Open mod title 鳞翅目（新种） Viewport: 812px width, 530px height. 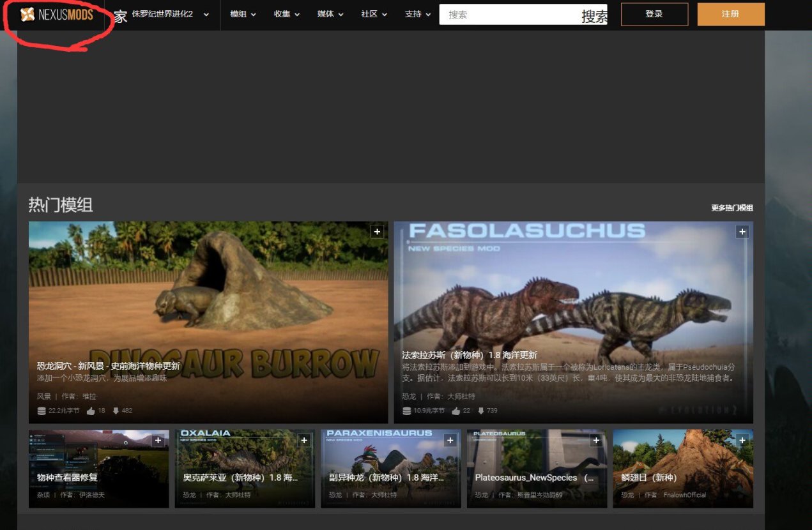(648, 478)
